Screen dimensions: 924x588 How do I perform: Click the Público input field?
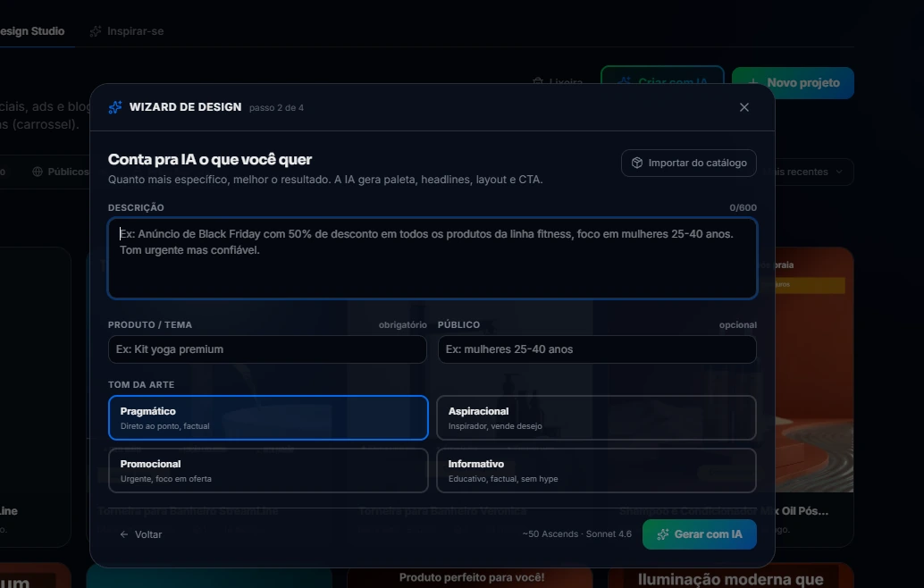point(597,349)
